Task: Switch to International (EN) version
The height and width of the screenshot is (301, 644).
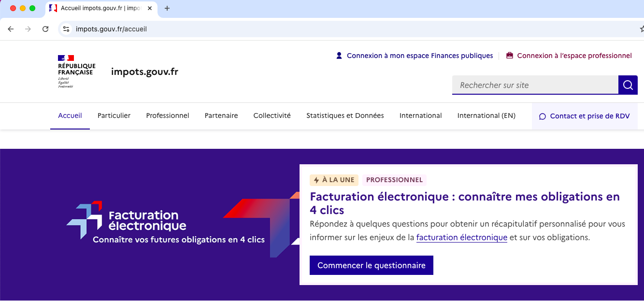Action: pyautogui.click(x=486, y=115)
